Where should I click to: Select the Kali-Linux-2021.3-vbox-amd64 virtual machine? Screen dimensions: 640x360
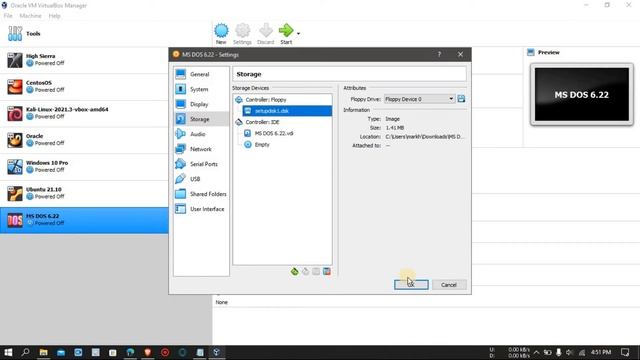click(84, 113)
